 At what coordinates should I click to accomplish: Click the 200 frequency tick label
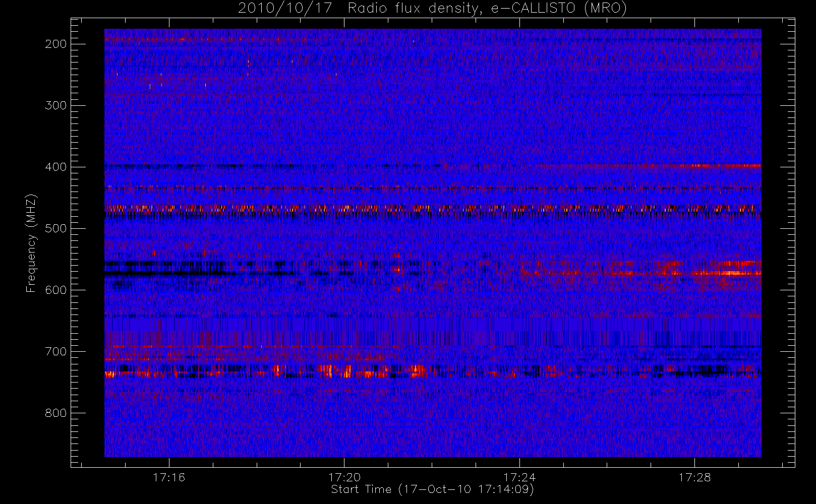(x=56, y=44)
